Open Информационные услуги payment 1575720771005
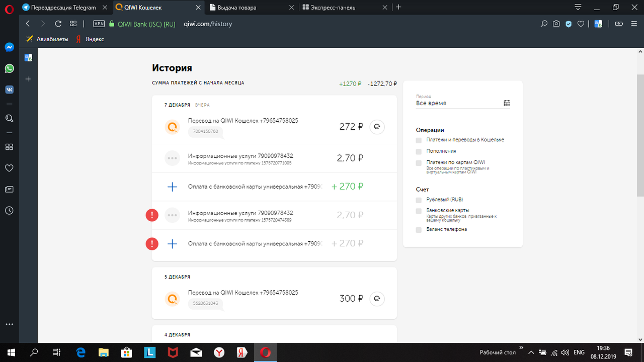Screen dimensions: 644x362 [274, 158]
